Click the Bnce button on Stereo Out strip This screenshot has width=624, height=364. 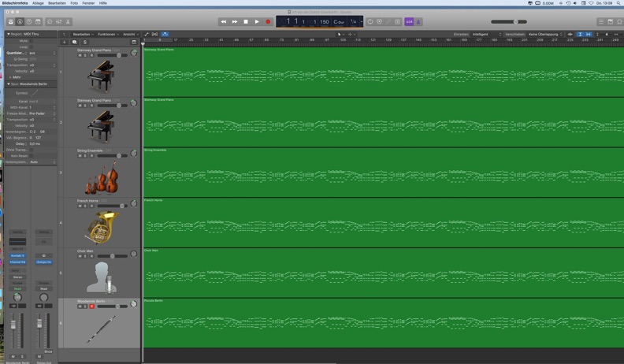click(48, 351)
